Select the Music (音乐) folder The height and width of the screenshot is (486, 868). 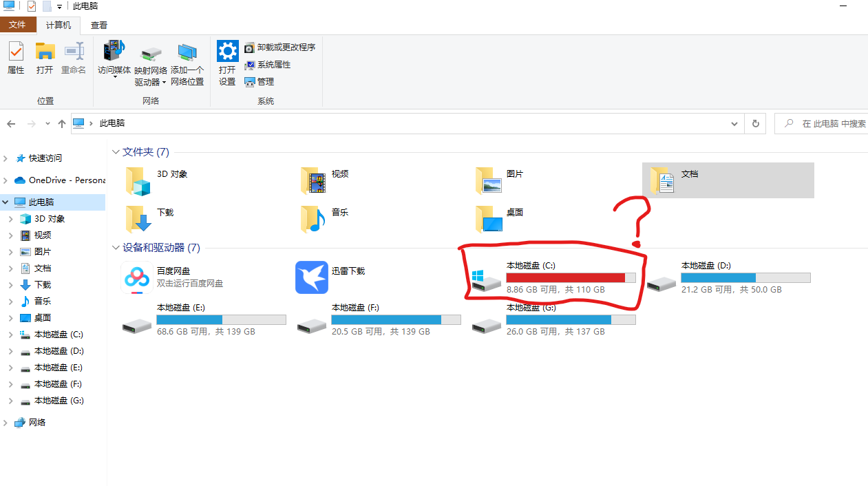(313, 220)
